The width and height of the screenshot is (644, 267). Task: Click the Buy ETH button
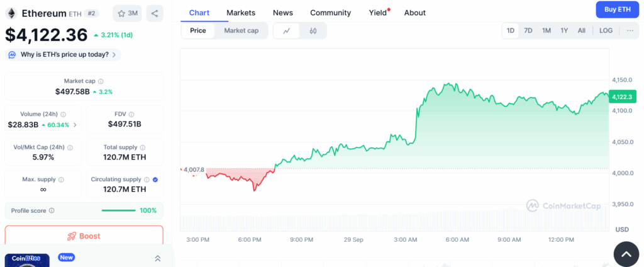pos(617,9)
